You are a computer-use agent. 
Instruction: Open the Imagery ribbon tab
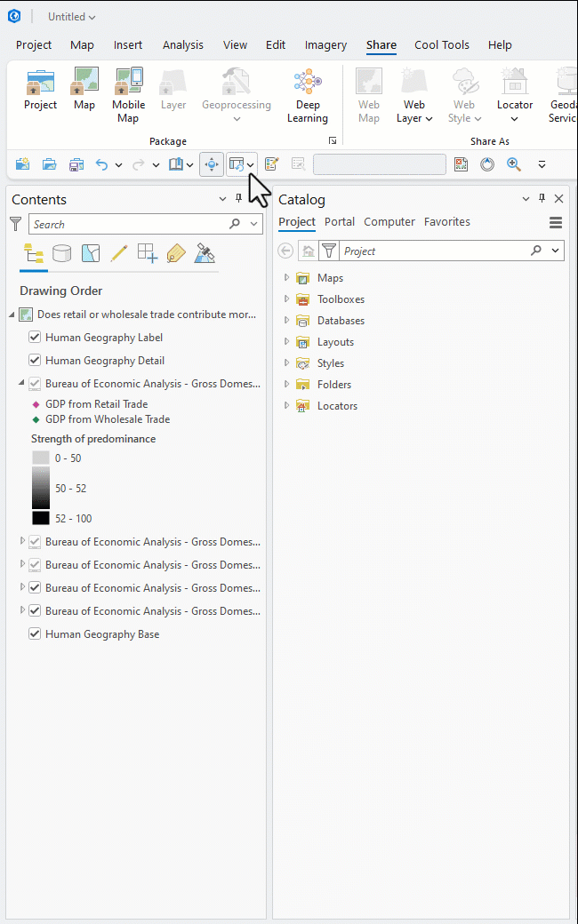325,44
